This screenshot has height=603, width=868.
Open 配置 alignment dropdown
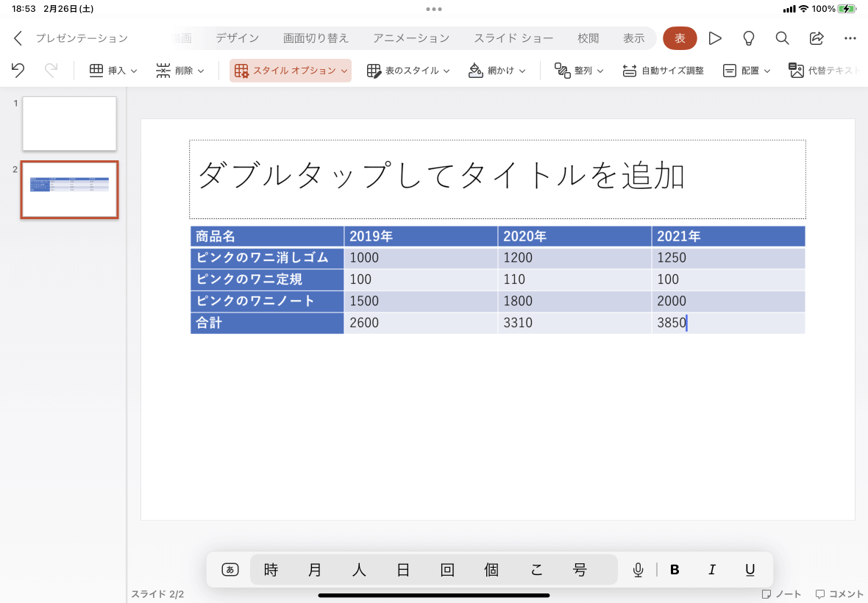coord(746,71)
